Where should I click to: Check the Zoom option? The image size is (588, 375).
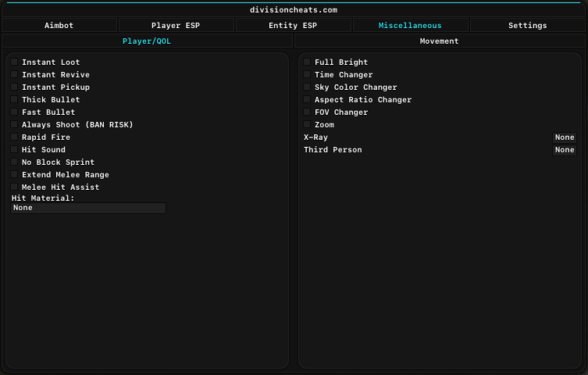click(x=308, y=124)
